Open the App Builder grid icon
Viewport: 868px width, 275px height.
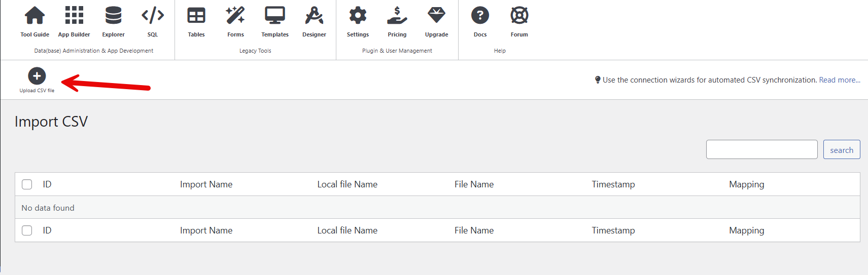[x=74, y=16]
